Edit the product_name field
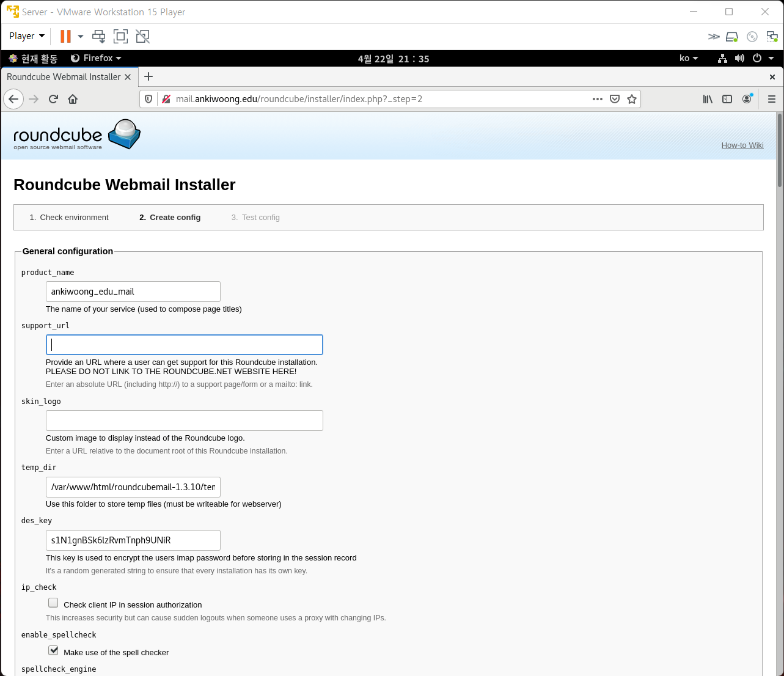 pyautogui.click(x=133, y=292)
